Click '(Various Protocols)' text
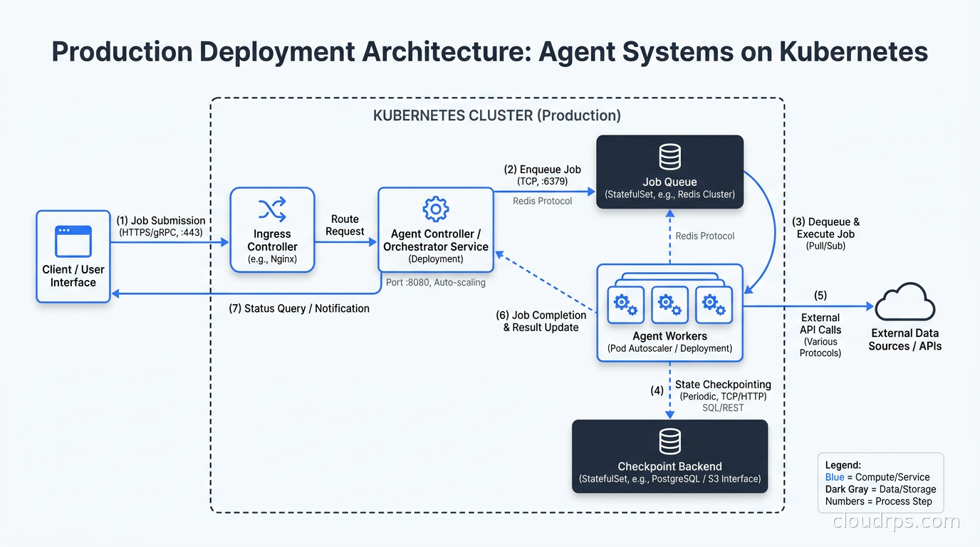The width and height of the screenshot is (980, 547). (x=820, y=347)
